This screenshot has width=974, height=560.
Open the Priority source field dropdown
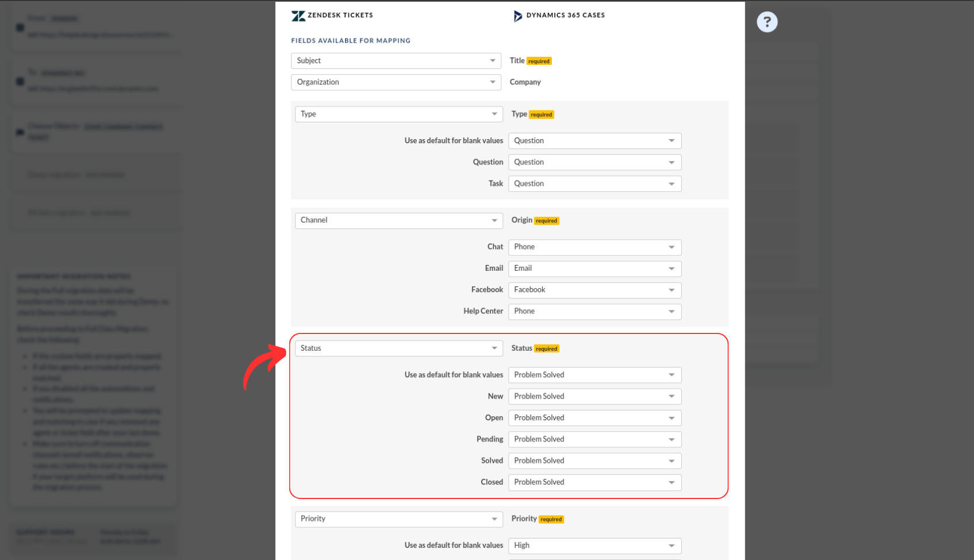[398, 519]
